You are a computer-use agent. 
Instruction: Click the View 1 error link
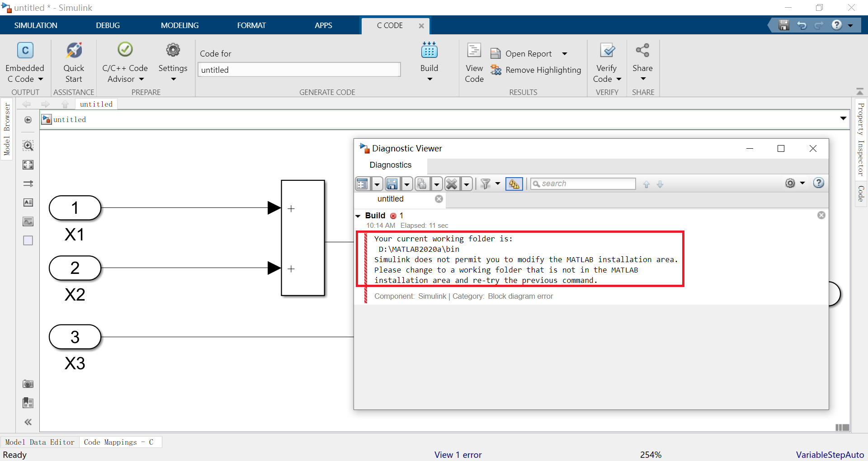[458, 455]
